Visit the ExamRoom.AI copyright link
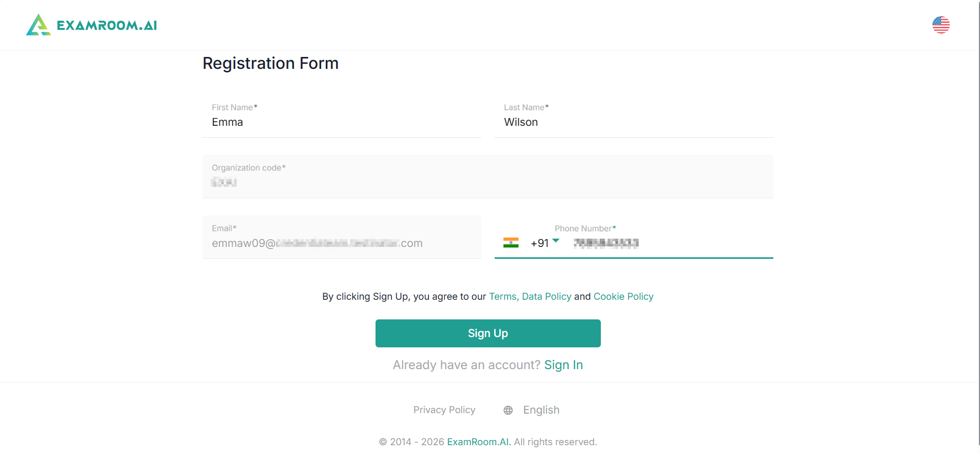The height and width of the screenshot is (454, 980). pyautogui.click(x=479, y=442)
